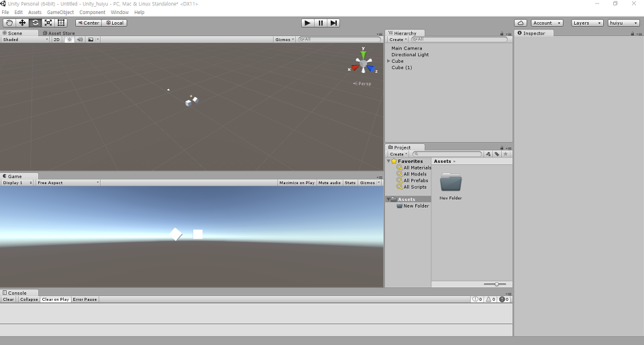This screenshot has height=345, width=644.
Task: Select the Move tool
Action: [x=22, y=23]
